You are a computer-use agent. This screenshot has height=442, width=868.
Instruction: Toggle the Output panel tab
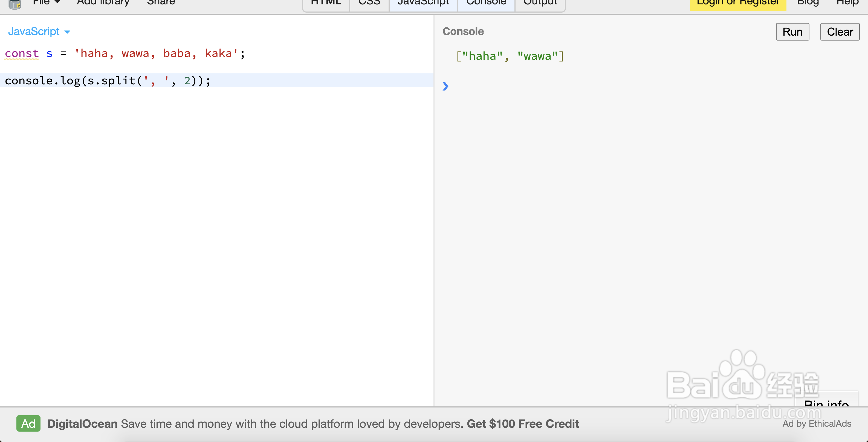click(540, 3)
